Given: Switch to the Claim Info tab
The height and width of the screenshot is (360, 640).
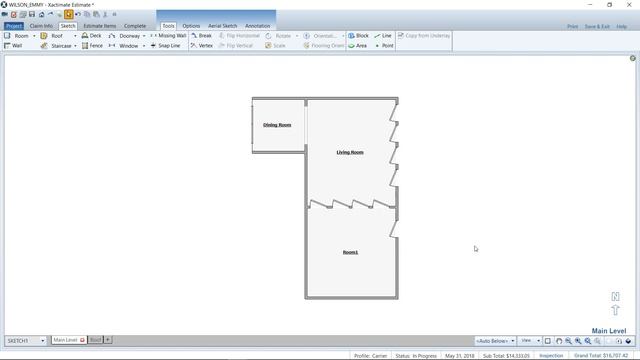Looking at the screenshot, I should pyautogui.click(x=41, y=26).
